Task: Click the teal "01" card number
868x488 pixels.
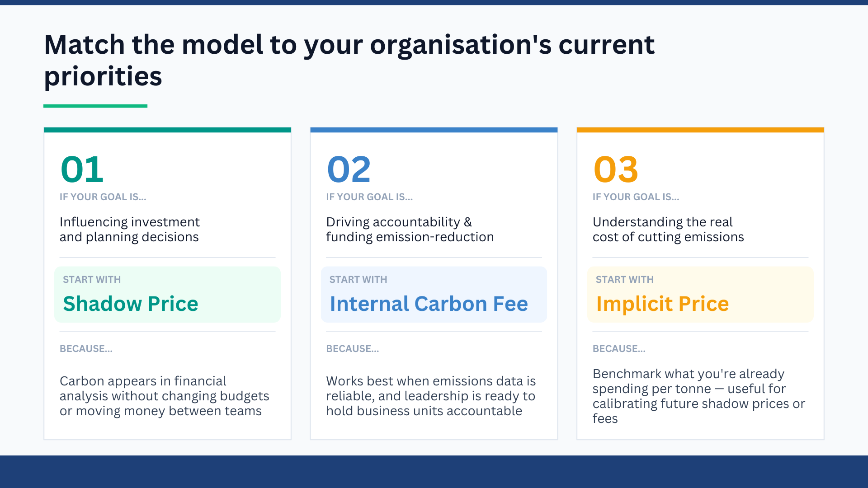Action: 82,169
